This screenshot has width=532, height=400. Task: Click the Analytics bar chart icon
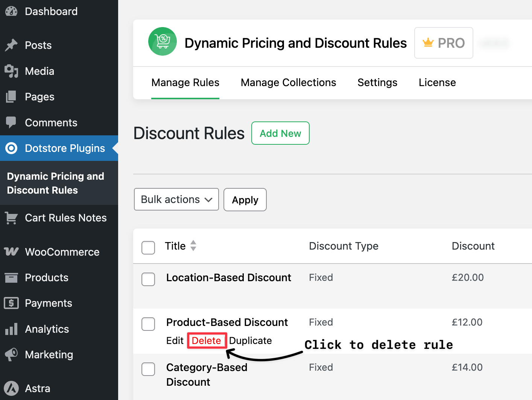coord(11,329)
